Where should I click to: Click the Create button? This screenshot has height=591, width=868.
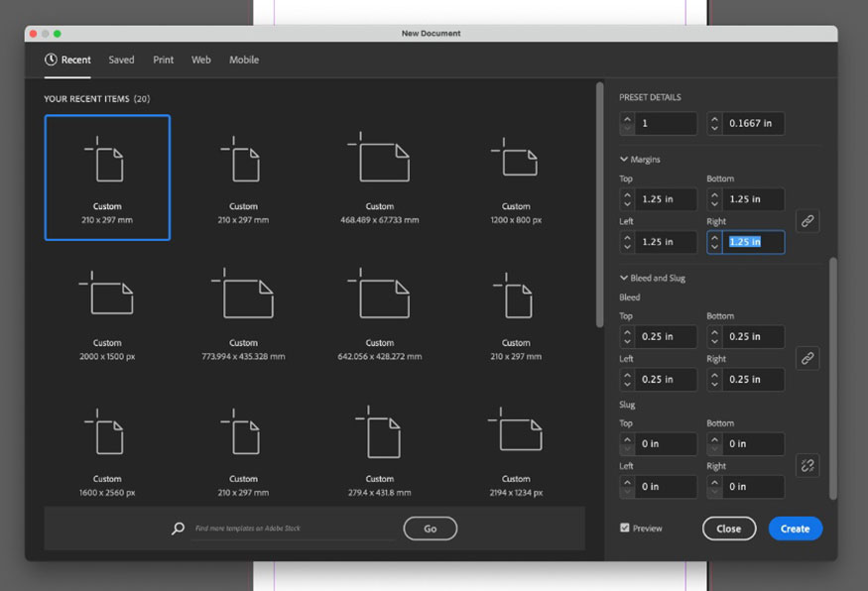(795, 529)
